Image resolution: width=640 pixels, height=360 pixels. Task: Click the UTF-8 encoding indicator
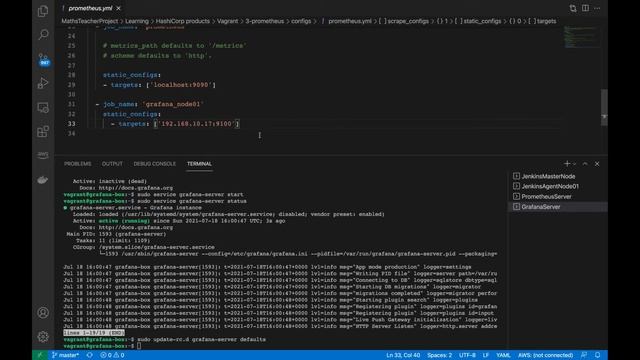(467, 355)
